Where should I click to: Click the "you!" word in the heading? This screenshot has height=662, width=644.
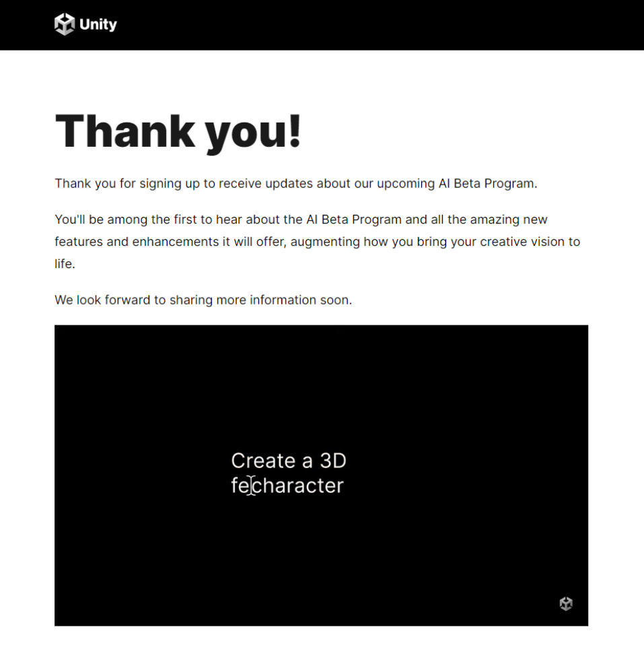click(253, 131)
